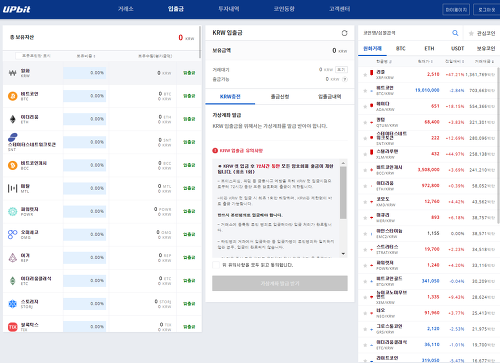The height and width of the screenshot is (363, 500).
Task: Open the 거래소 top menu
Action: tap(126, 9)
